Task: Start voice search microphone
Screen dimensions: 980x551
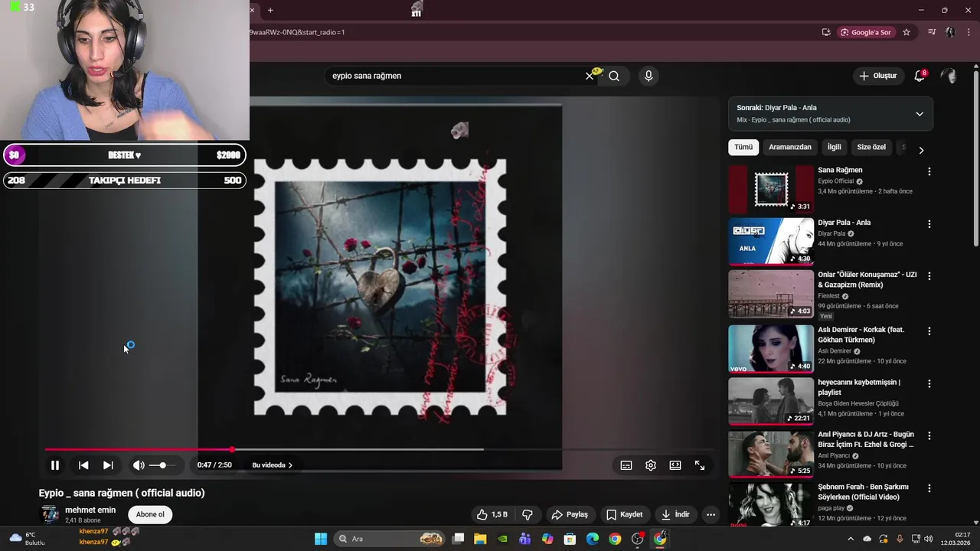Action: [x=648, y=76]
